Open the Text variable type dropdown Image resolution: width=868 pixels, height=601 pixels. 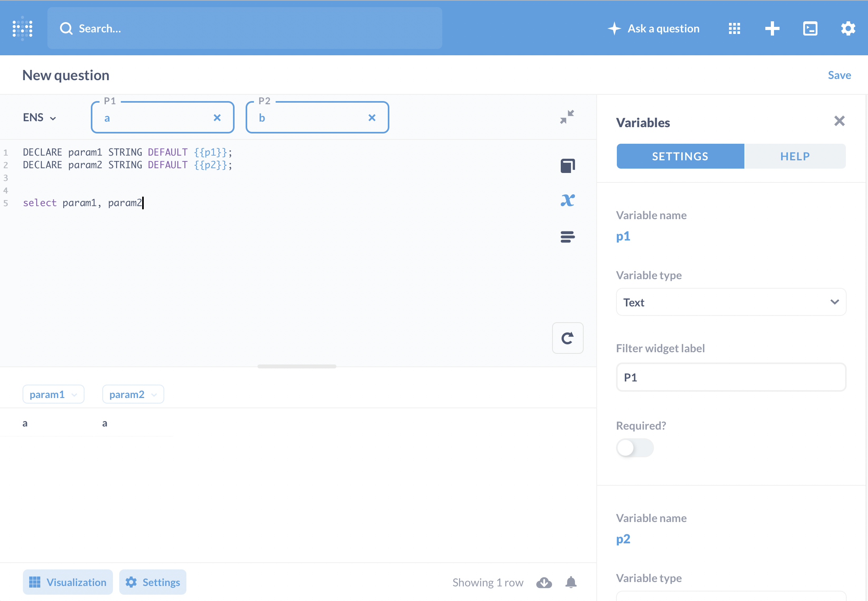coord(731,302)
